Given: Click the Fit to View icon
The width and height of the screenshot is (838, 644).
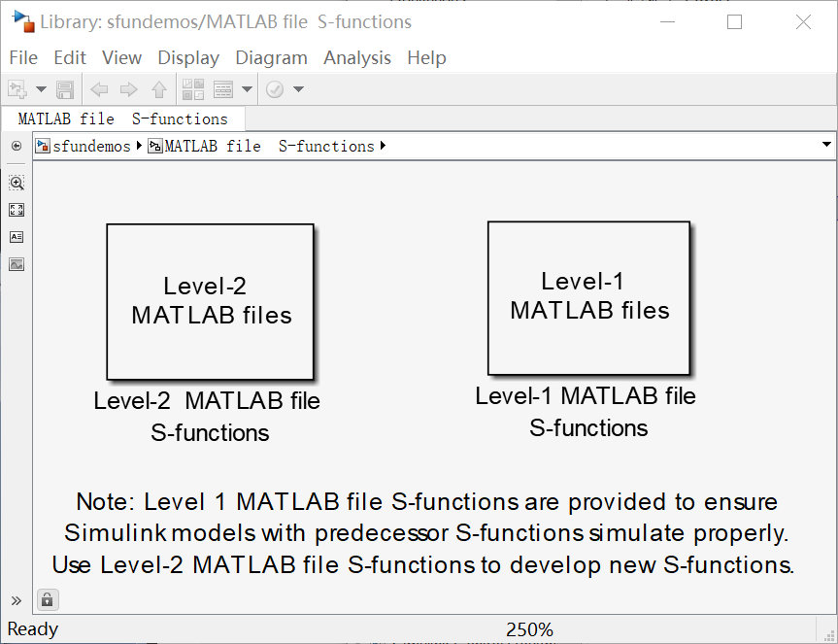Looking at the screenshot, I should click(17, 210).
